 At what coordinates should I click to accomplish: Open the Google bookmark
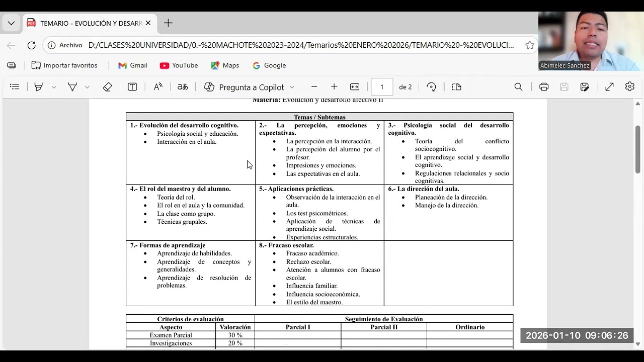(269, 65)
